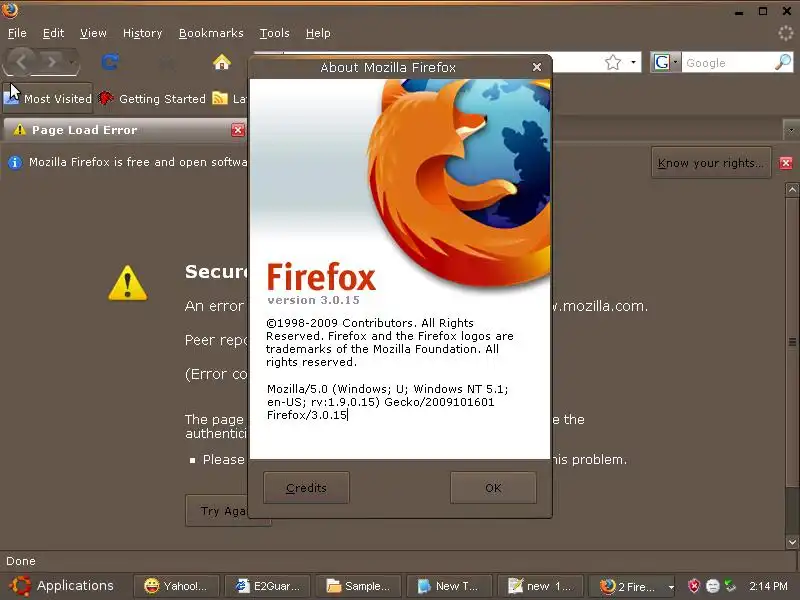This screenshot has width=800, height=600.
Task: Click the page scrollbar down arrow
Action: [792, 542]
